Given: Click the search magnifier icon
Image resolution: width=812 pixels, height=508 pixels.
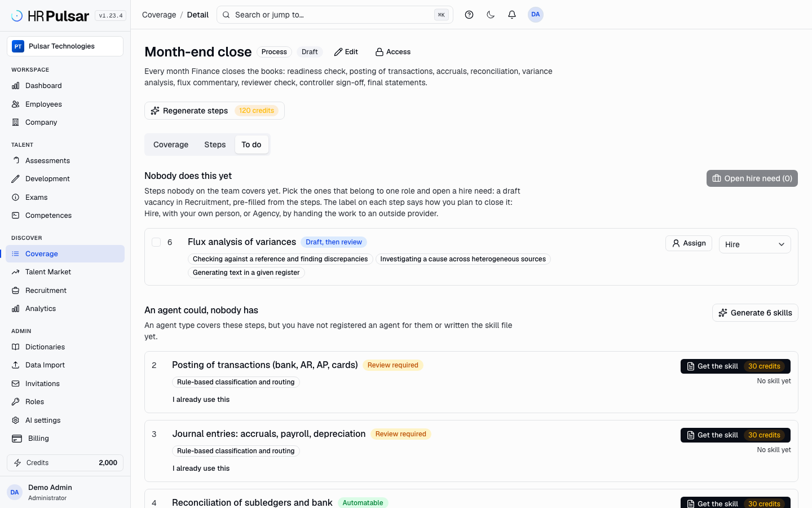Looking at the screenshot, I should [x=226, y=15].
